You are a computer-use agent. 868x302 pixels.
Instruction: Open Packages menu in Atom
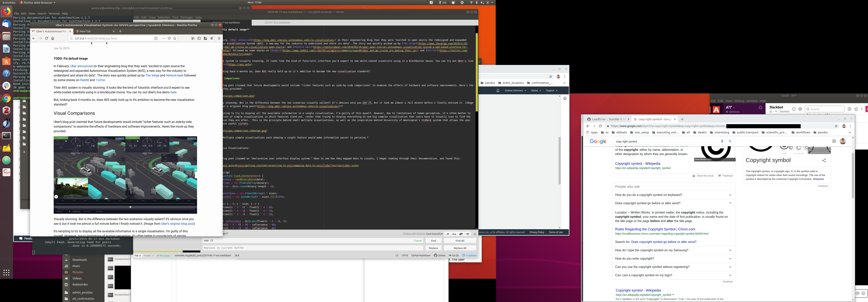186,17
